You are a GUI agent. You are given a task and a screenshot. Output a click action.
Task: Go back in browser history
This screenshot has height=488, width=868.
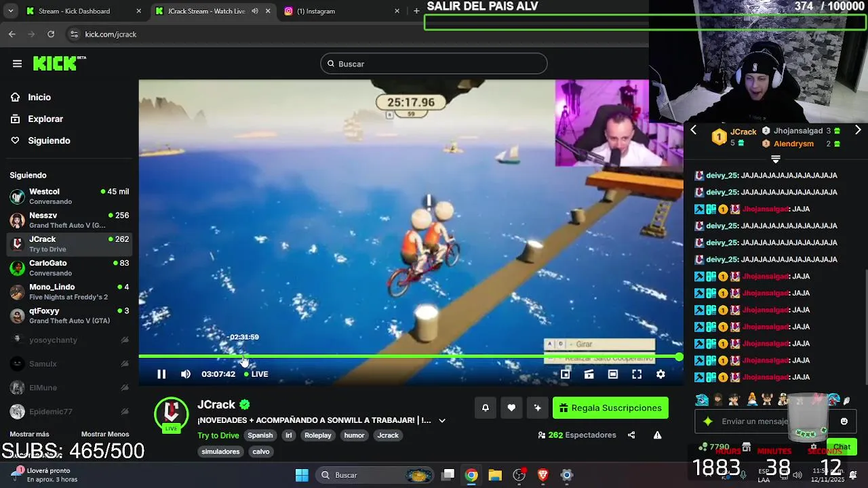tap(12, 34)
